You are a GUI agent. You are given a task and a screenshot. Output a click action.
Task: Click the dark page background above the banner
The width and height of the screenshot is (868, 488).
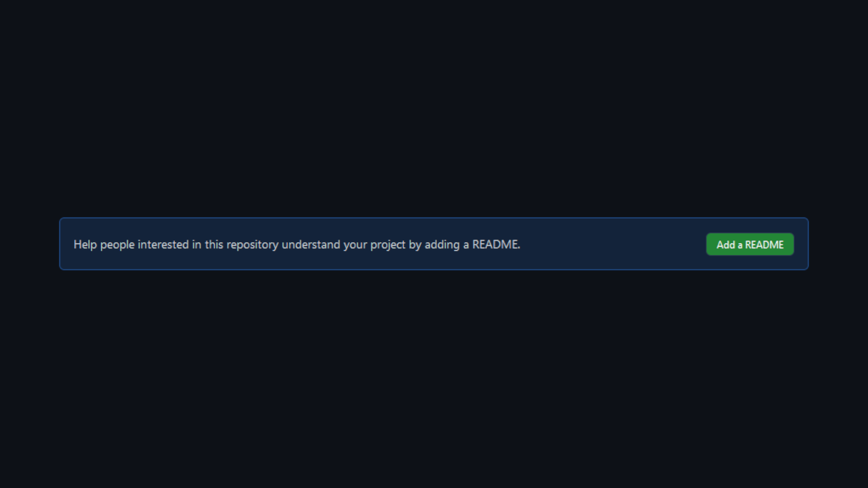point(434,108)
